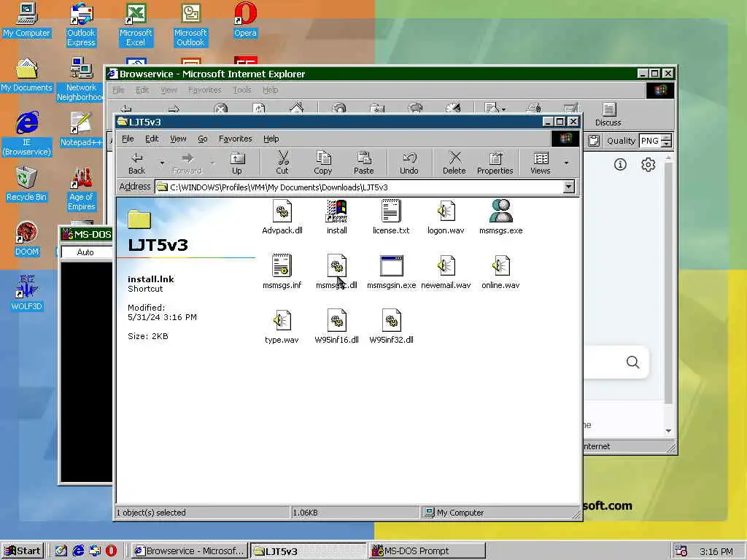
Task: Select the Microsoft Outlook desktop icon
Action: click(x=190, y=25)
